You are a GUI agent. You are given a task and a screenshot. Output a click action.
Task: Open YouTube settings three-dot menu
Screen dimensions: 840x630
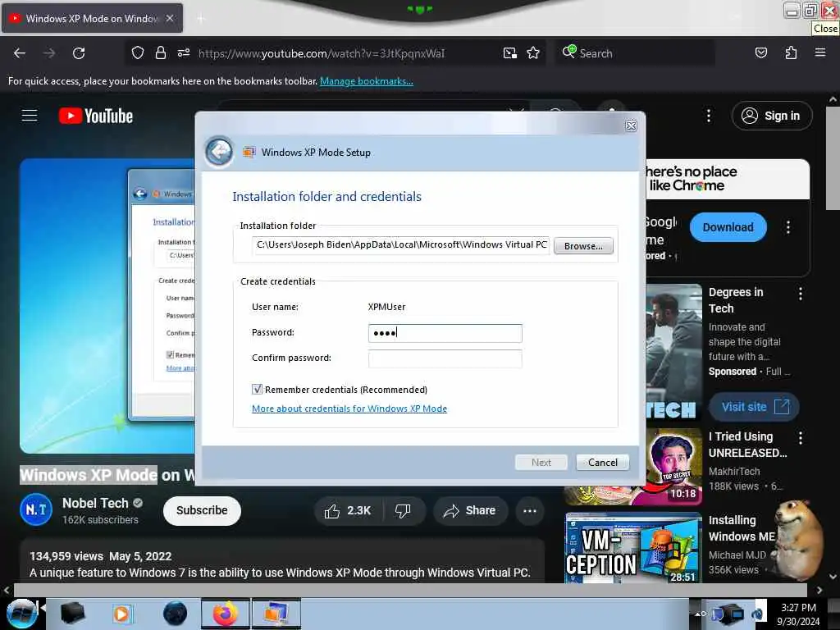pyautogui.click(x=708, y=116)
